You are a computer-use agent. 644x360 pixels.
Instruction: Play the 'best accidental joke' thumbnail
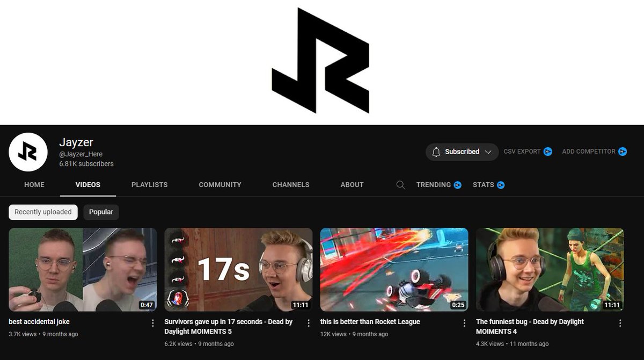[x=83, y=270]
